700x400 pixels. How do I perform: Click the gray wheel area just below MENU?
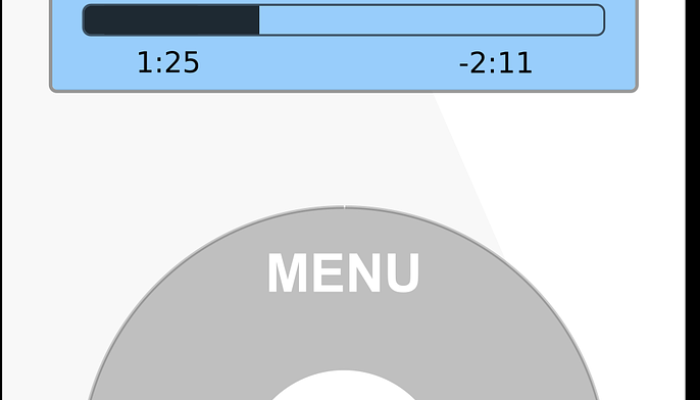click(343, 328)
